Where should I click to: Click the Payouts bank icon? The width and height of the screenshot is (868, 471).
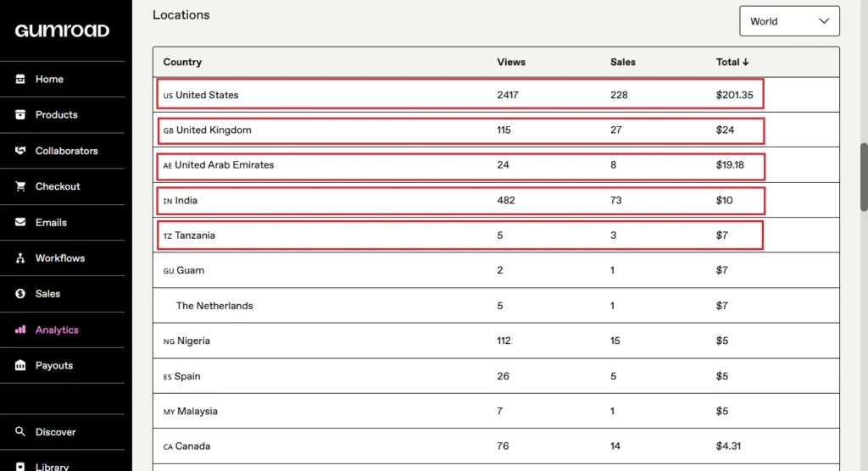click(20, 366)
